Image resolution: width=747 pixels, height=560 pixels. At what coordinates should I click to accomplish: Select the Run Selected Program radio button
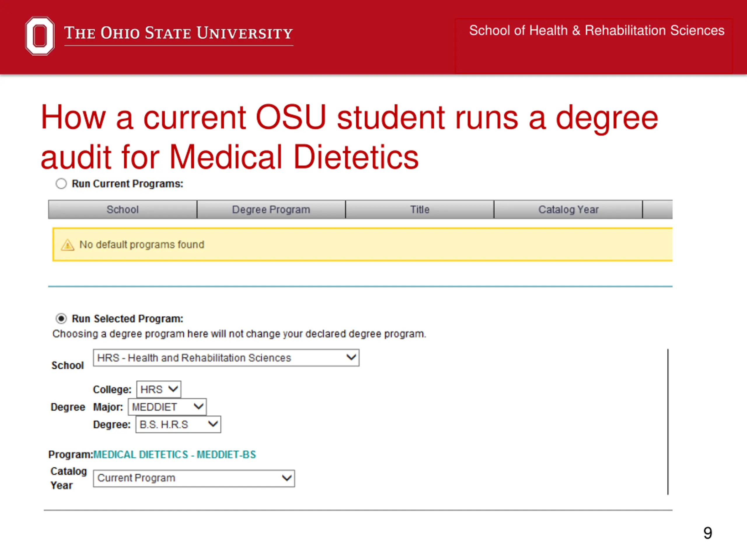point(61,319)
